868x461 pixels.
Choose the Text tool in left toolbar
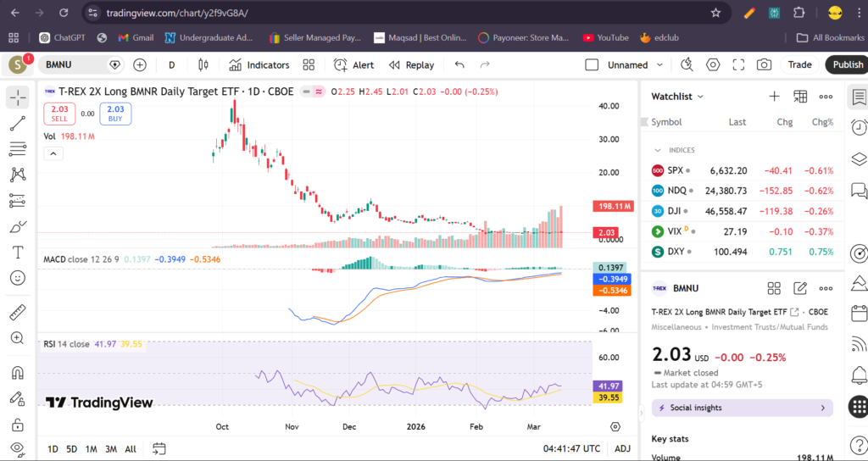click(17, 253)
